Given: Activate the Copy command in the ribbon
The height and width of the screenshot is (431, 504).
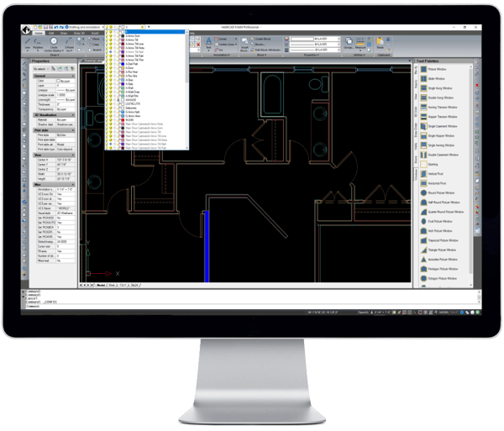Looking at the screenshot, I should 94,45.
